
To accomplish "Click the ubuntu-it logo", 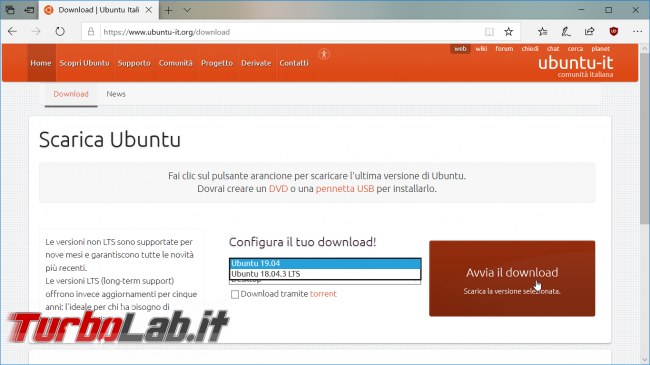I will tap(575, 66).
